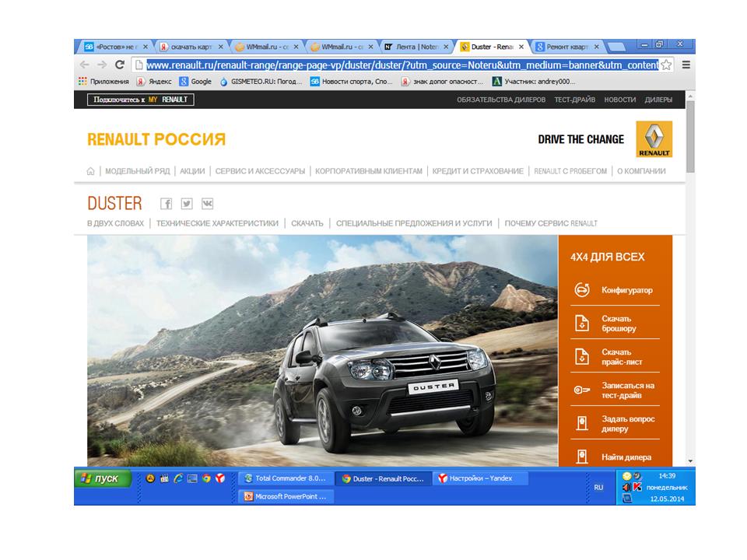Switch to Ремонт кварт tab
747x560 pixels.
coord(567,47)
